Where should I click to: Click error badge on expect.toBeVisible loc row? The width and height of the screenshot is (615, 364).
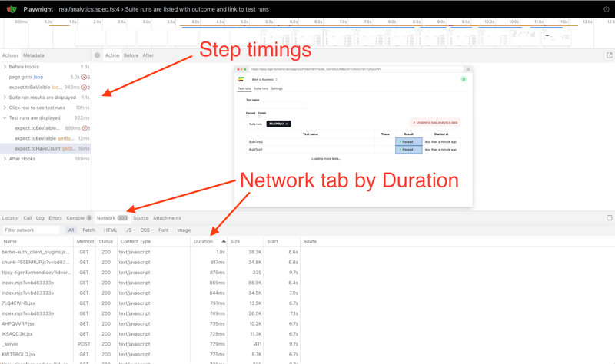(85, 88)
